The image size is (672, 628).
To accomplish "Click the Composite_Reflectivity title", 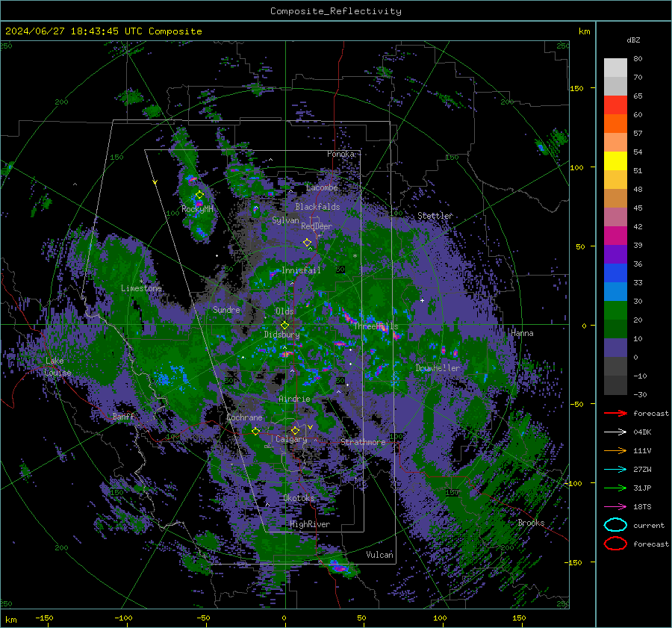I will coord(336,11).
